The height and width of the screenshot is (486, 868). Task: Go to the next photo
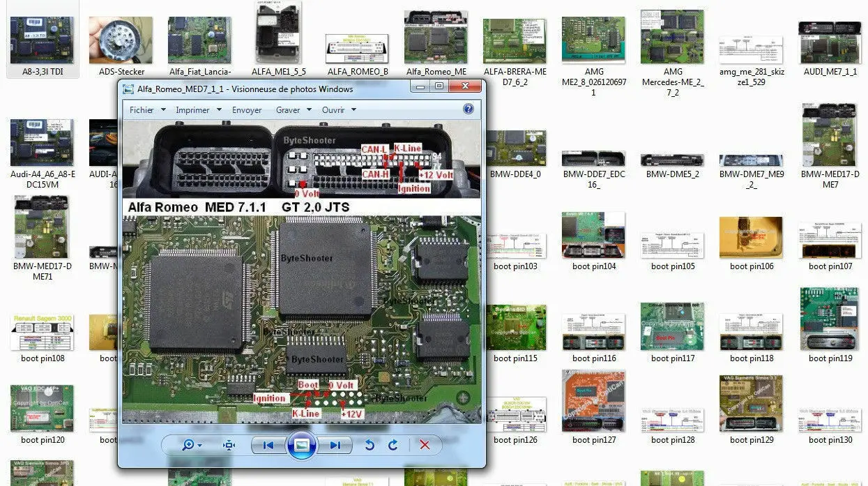tap(335, 446)
